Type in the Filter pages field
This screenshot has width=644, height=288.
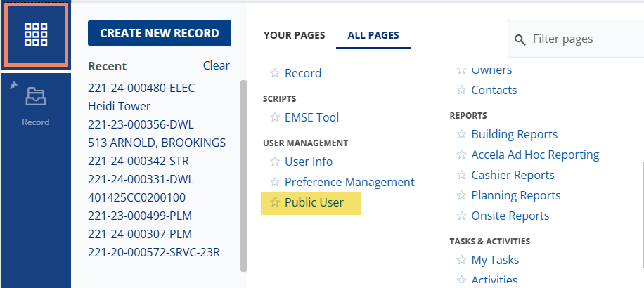click(x=584, y=39)
